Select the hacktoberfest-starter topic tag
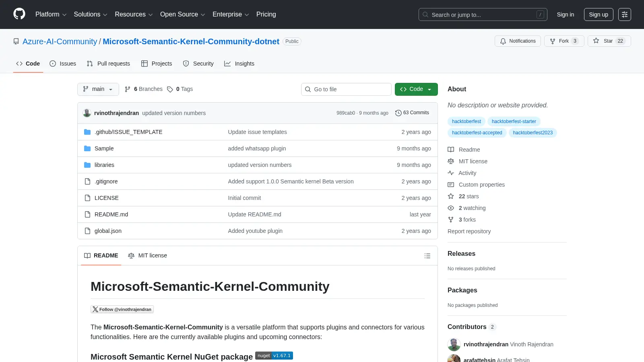Screen dimensions: 644x362 click(x=514, y=121)
